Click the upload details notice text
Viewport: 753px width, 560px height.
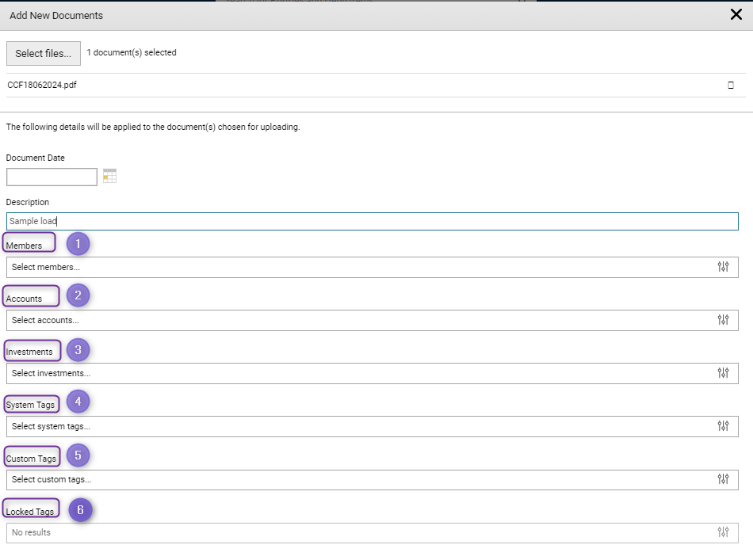(x=153, y=127)
